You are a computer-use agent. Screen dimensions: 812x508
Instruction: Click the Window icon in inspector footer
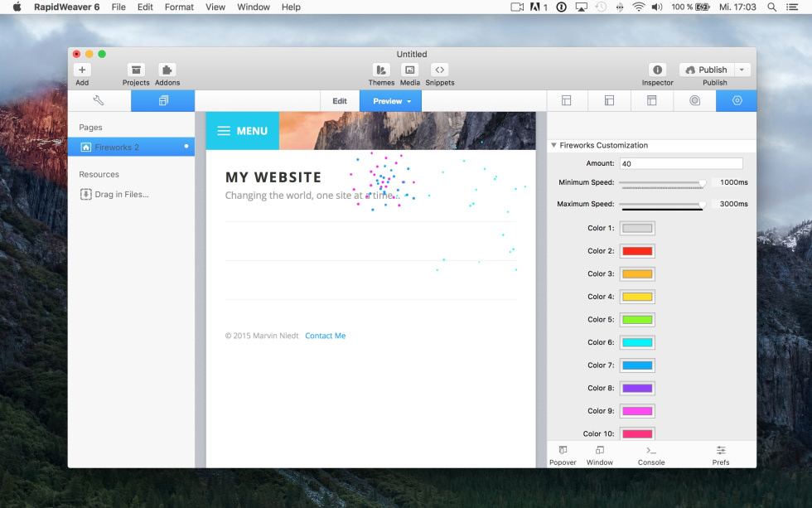600,450
